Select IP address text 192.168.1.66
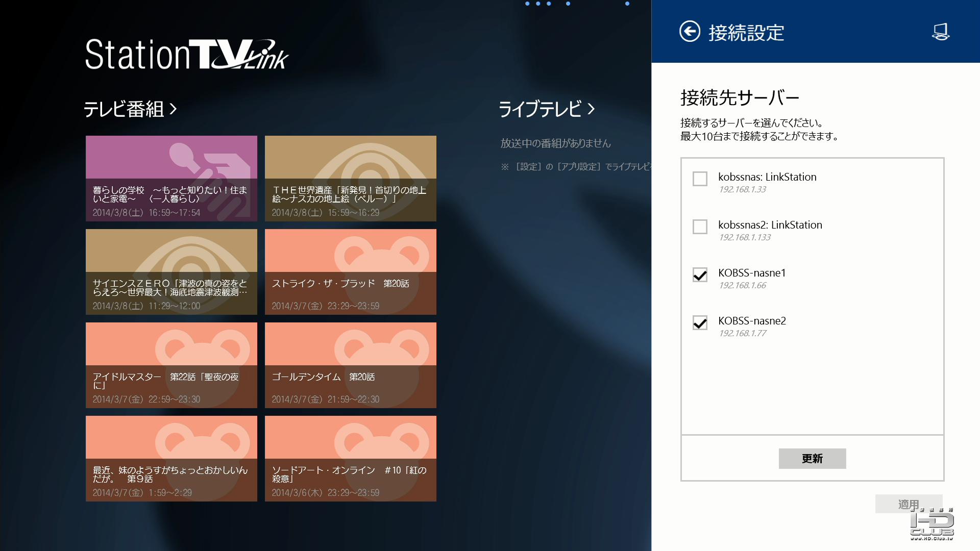The width and height of the screenshot is (980, 551). click(743, 285)
